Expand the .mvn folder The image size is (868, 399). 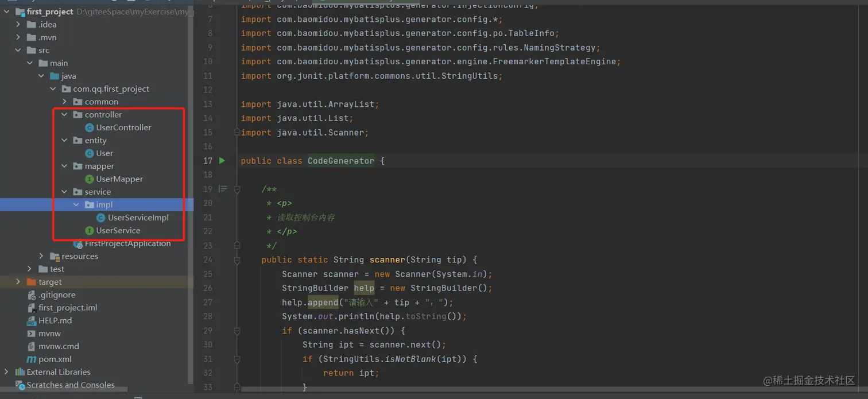[18, 37]
